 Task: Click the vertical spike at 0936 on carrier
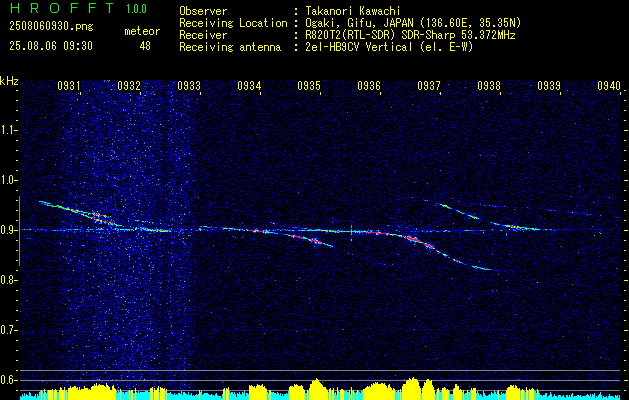(x=351, y=232)
